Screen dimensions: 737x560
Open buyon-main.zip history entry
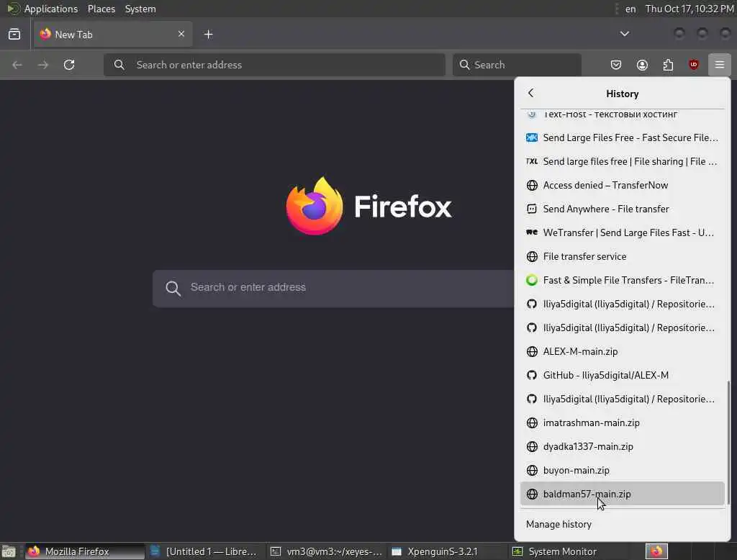623,470
